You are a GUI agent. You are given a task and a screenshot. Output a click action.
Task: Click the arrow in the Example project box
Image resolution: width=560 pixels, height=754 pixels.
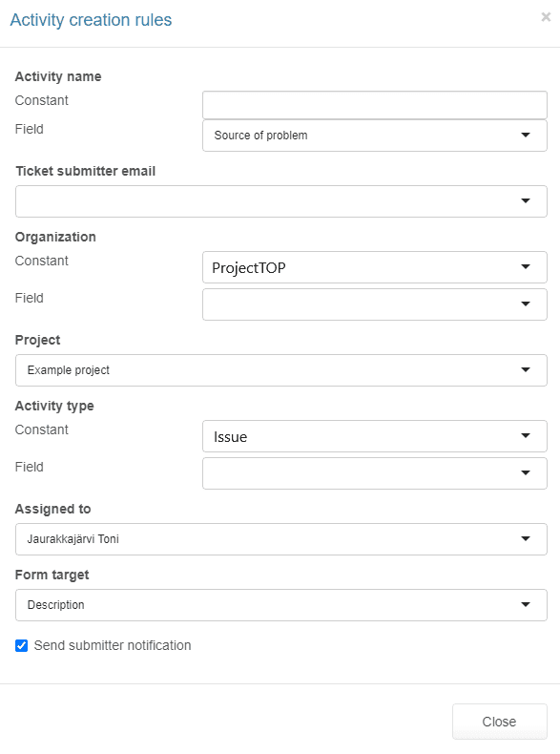(526, 369)
